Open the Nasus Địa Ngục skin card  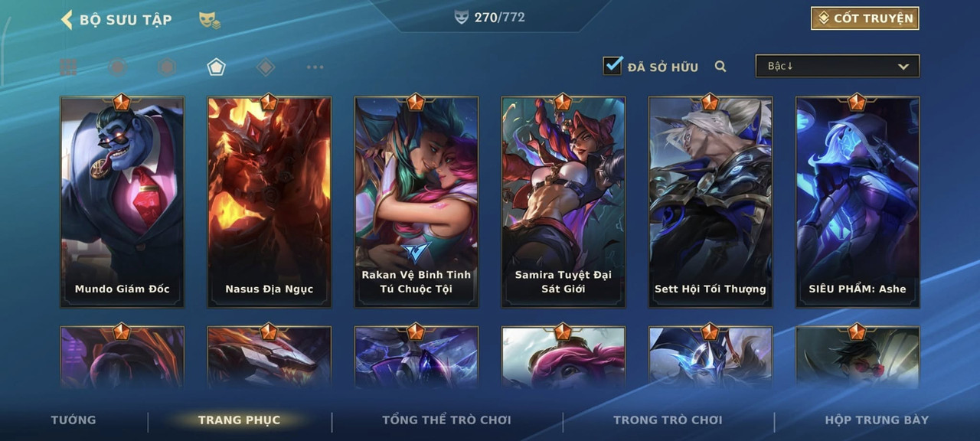(x=269, y=202)
